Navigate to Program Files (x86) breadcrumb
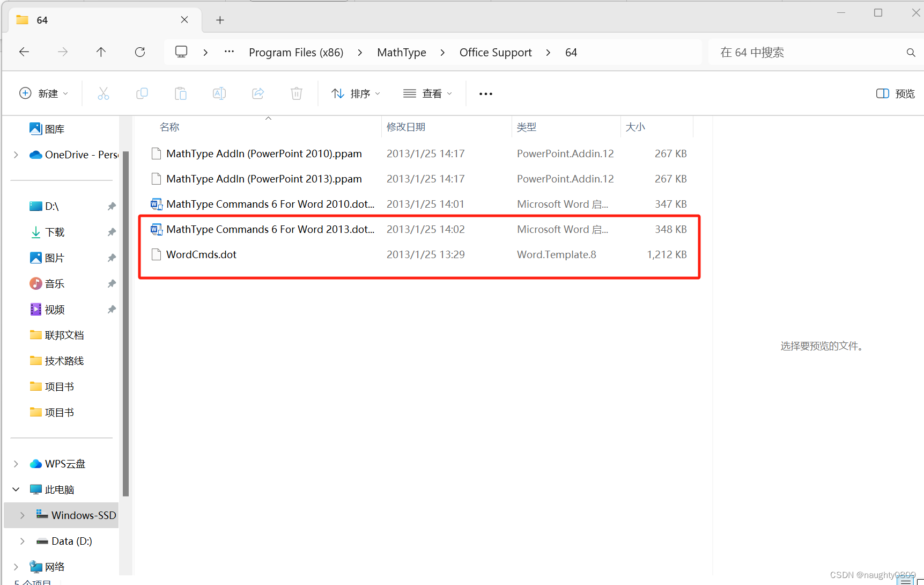 (296, 53)
